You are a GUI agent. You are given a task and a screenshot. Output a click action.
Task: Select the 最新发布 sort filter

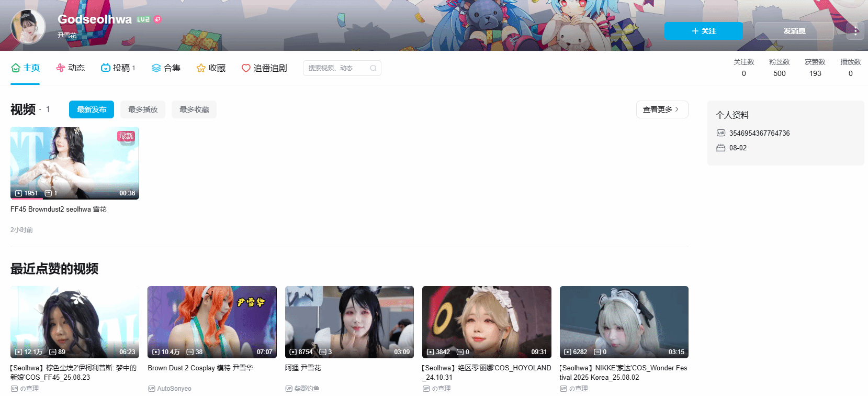(92, 109)
